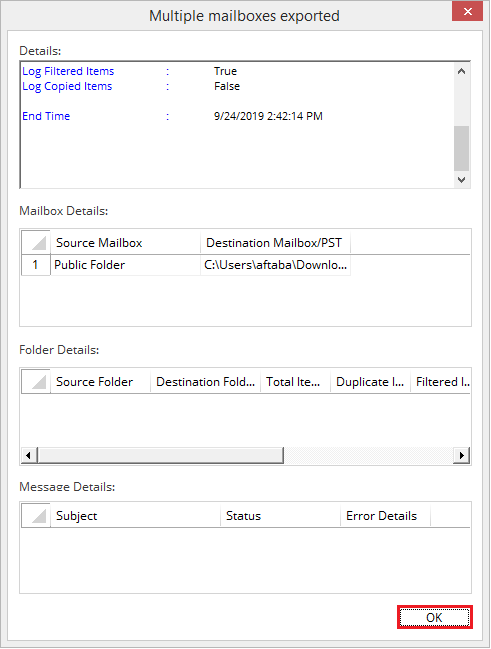Sort by Source Folder column
Screen dimensions: 491x649
100,382
